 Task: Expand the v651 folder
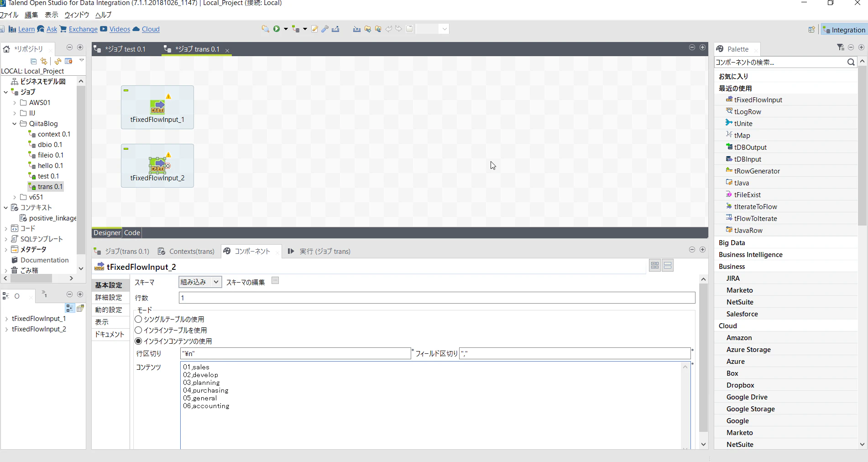tap(15, 197)
